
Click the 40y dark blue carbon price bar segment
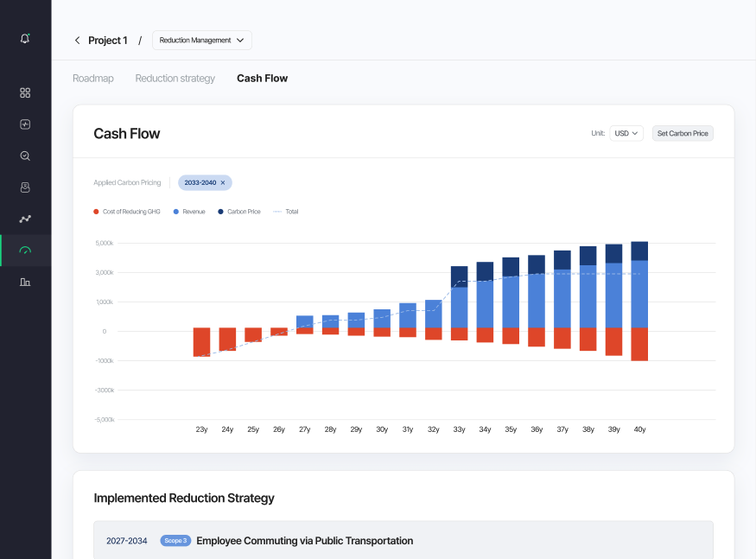(639, 251)
